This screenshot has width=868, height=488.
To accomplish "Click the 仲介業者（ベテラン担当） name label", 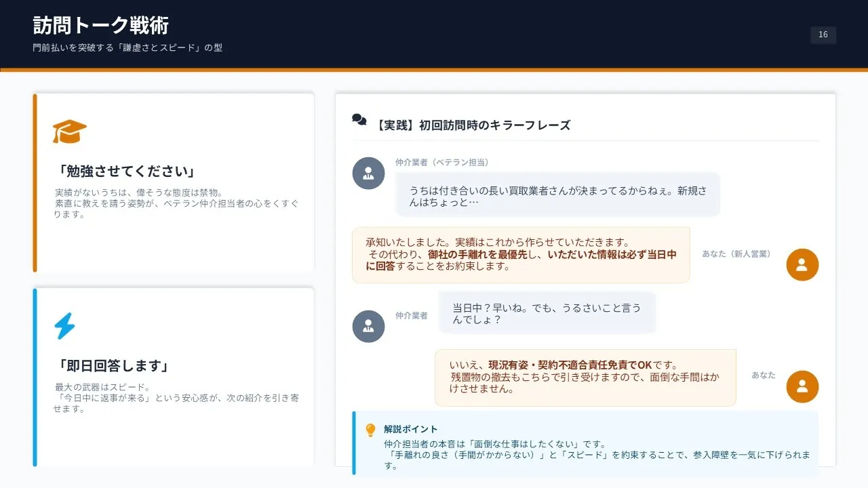I will tap(442, 163).
